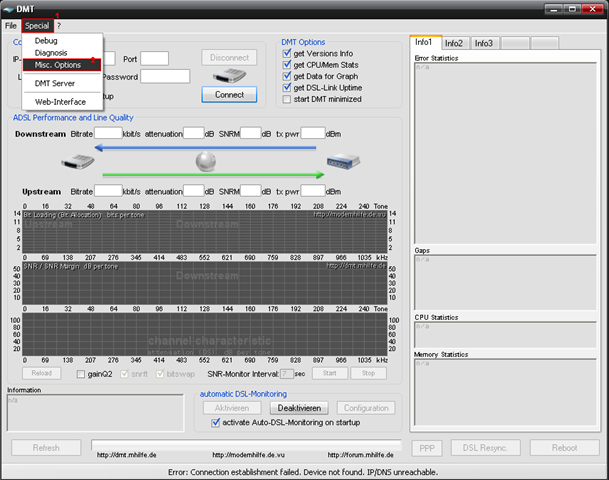Image resolution: width=609 pixels, height=480 pixels.
Task: Click the Downstream Bitrate field
Action: point(108,133)
